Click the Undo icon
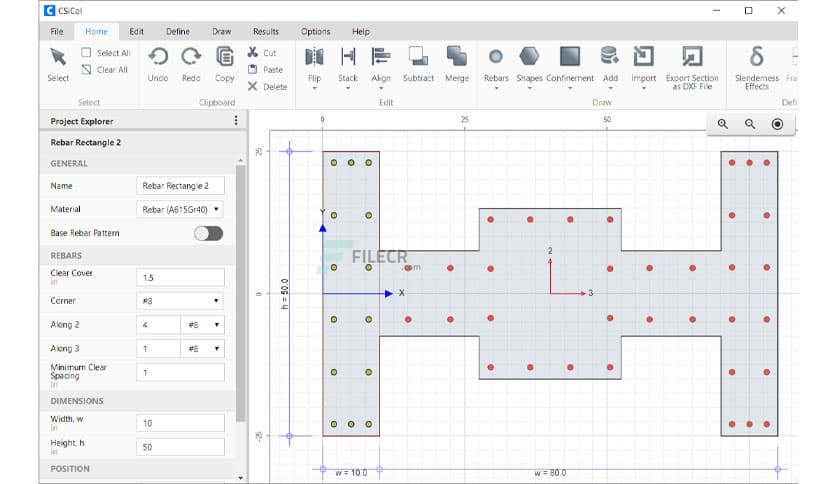This screenshot has height=484, width=836. point(158,57)
